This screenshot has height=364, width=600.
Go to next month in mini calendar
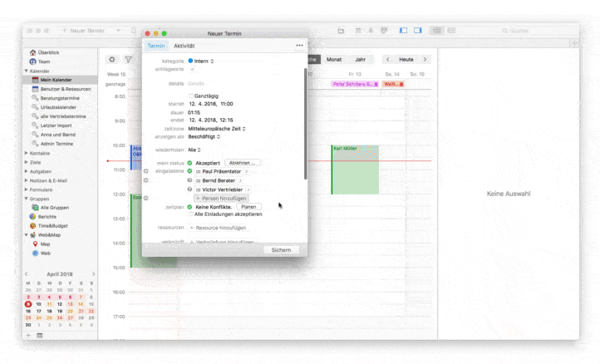[x=93, y=274]
